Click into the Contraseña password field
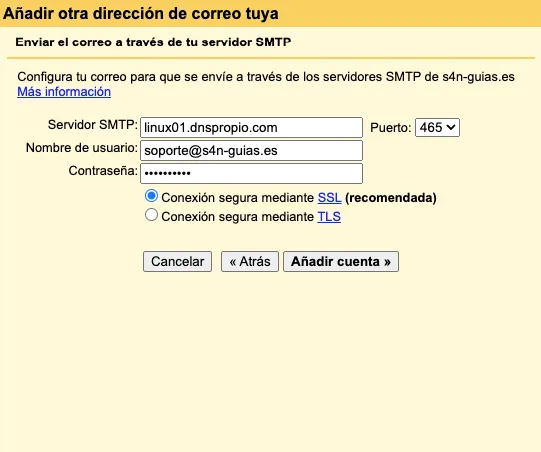 [251, 173]
